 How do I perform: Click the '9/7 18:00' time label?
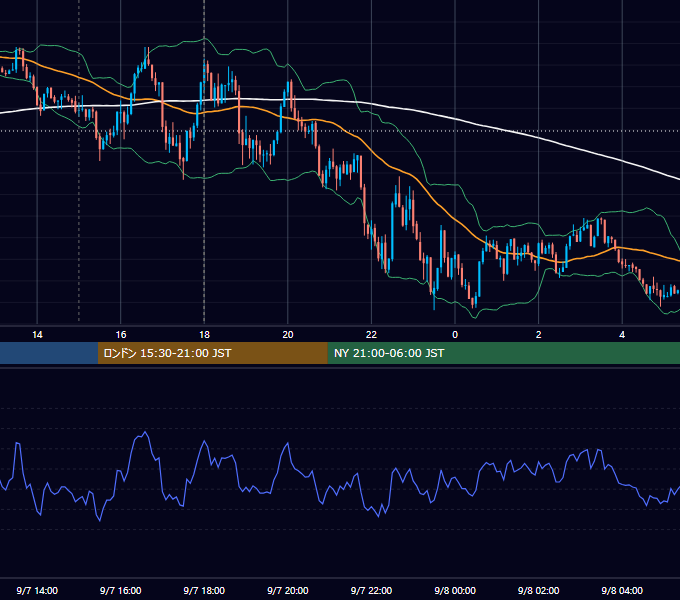coord(204,590)
